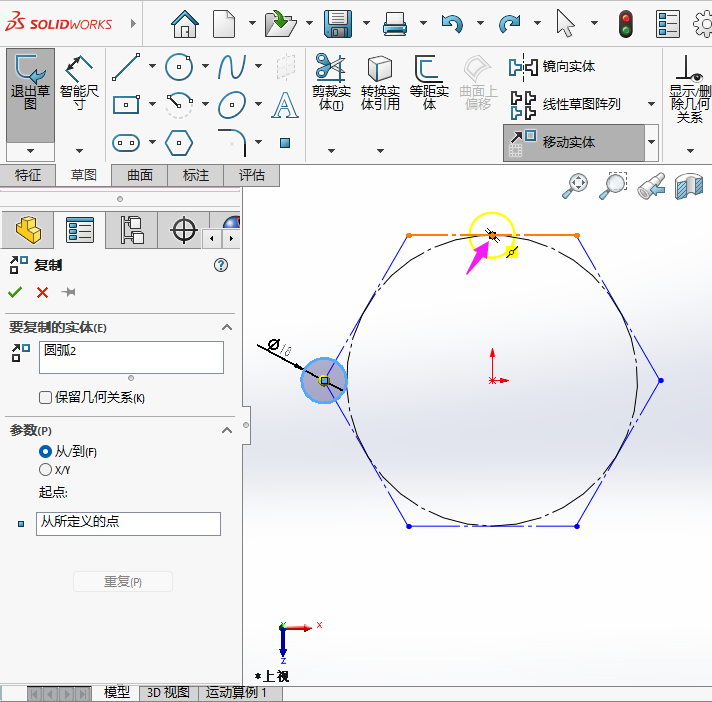Image resolution: width=712 pixels, height=702 pixels.
Task: Open the 评估 ribbon tab
Action: click(252, 176)
